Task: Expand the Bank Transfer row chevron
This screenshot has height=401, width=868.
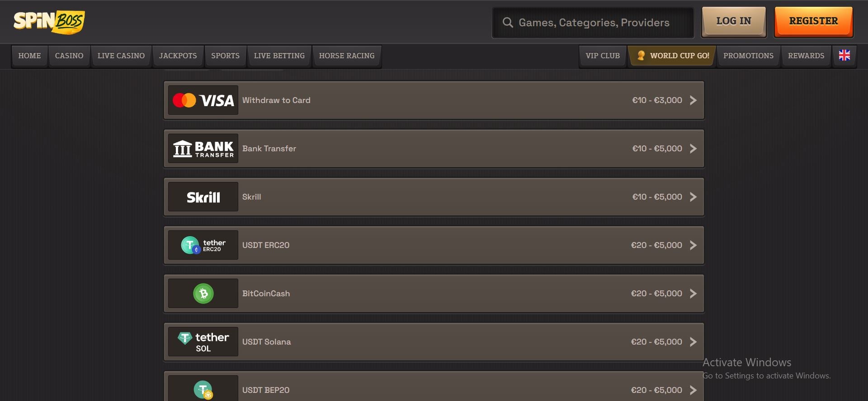Action: click(x=693, y=149)
